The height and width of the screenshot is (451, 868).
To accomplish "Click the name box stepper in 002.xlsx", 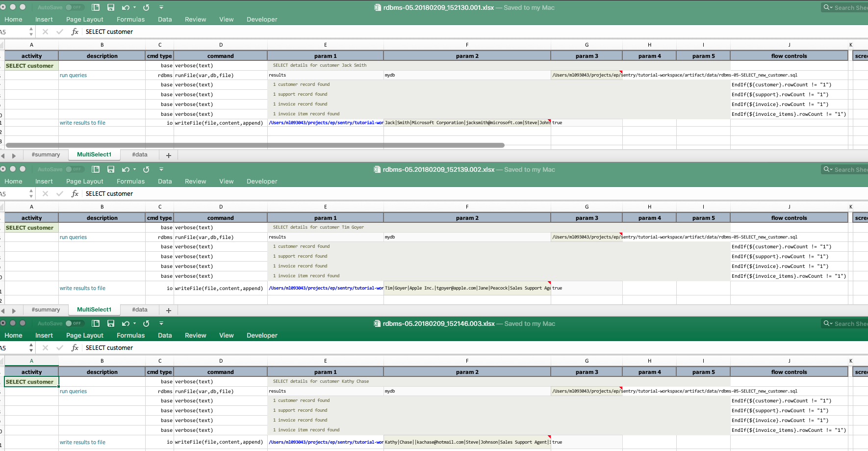I will [31, 193].
